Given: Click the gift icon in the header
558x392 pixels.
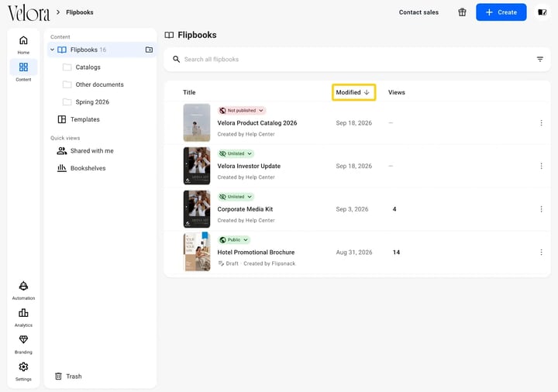Looking at the screenshot, I should coord(462,12).
